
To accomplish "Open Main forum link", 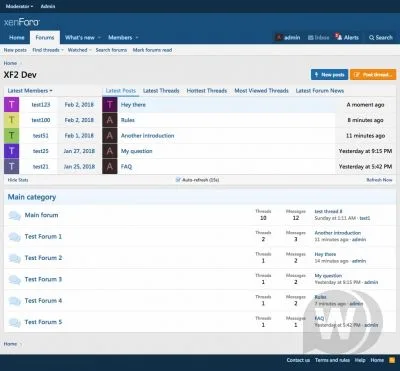I will [x=41, y=215].
